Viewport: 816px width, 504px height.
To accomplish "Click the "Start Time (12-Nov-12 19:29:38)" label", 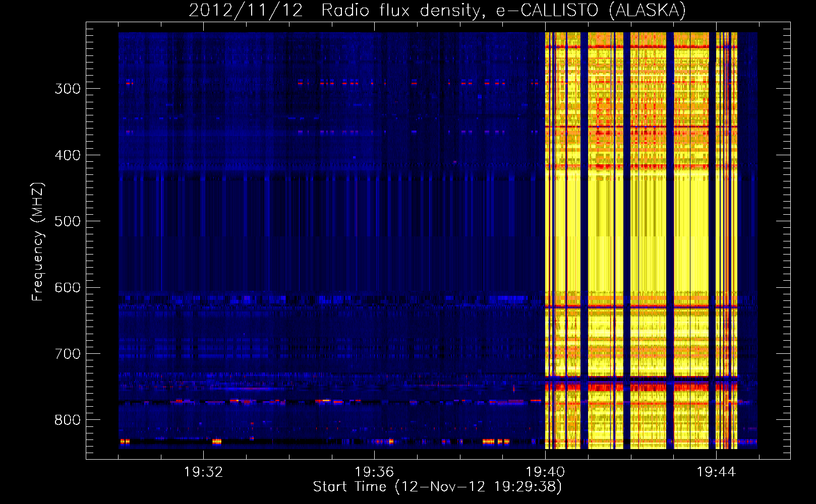I will pos(437,487).
